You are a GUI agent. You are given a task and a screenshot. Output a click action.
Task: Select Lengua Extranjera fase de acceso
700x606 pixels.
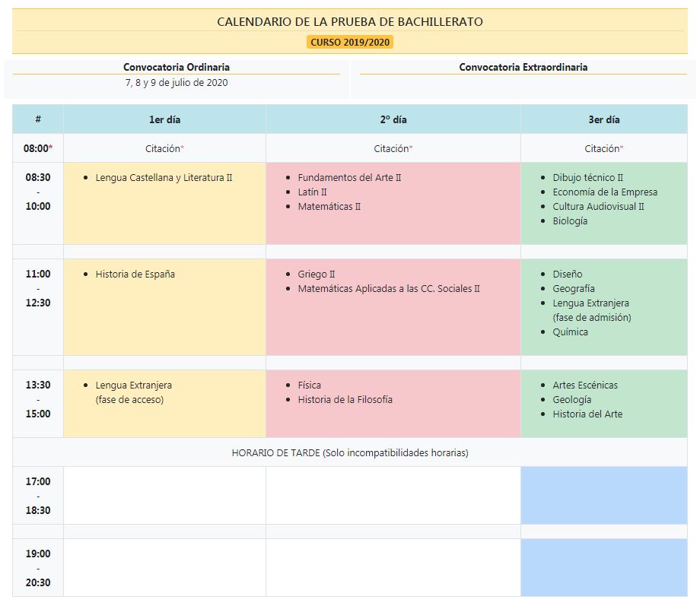(133, 392)
